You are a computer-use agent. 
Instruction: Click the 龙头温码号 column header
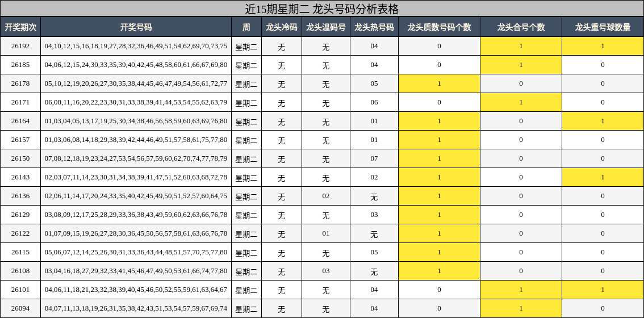pos(326,27)
